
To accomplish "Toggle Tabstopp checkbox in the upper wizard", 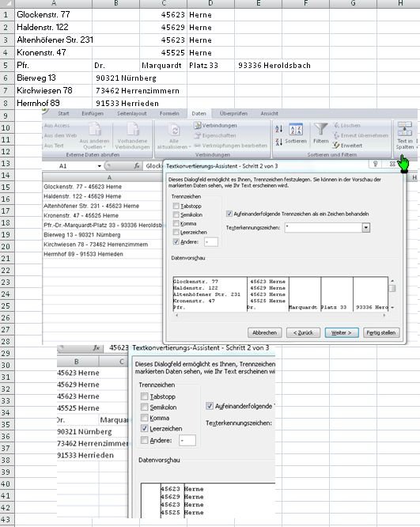I will pos(176,206).
